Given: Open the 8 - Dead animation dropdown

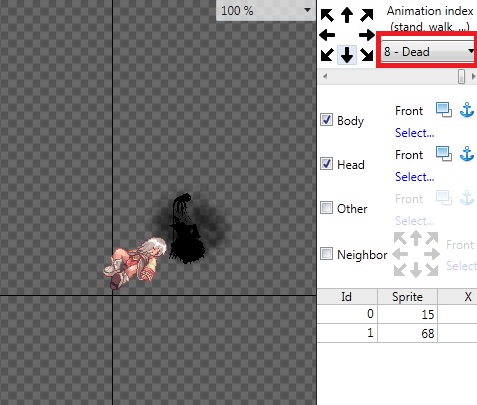Looking at the screenshot, I should 429,51.
